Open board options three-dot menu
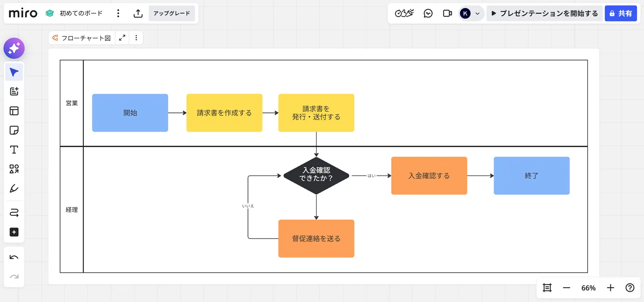The image size is (644, 302). coord(118,13)
